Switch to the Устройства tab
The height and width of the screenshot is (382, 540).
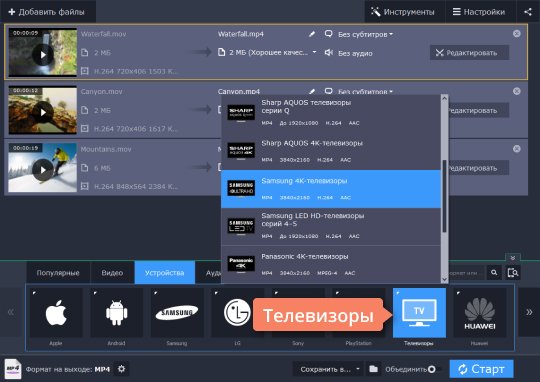(165, 273)
